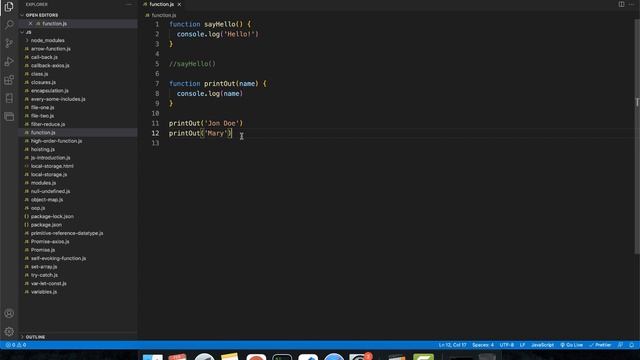Place cursor on printOut('Jon Doe') line
The width and height of the screenshot is (640, 360).
206,123
